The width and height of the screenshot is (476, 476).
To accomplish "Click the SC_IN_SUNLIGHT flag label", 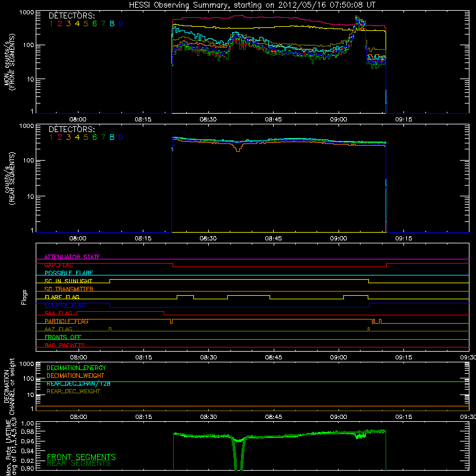I will coord(68,281).
